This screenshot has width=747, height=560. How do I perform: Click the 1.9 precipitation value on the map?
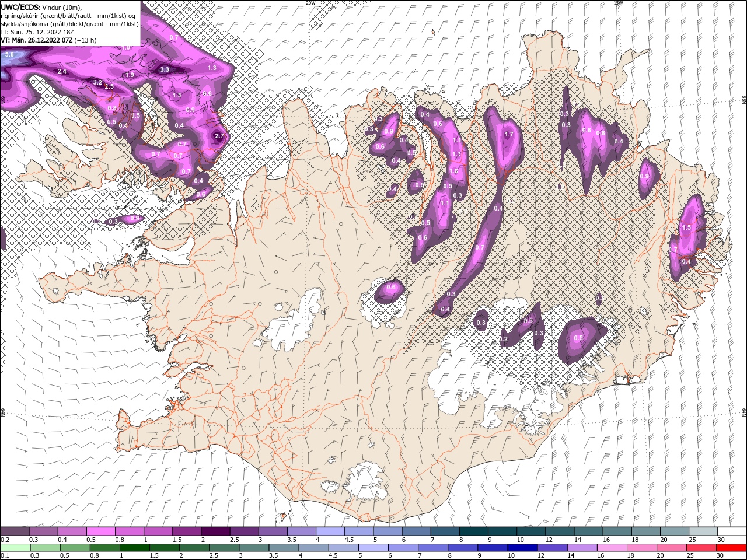pos(130,75)
